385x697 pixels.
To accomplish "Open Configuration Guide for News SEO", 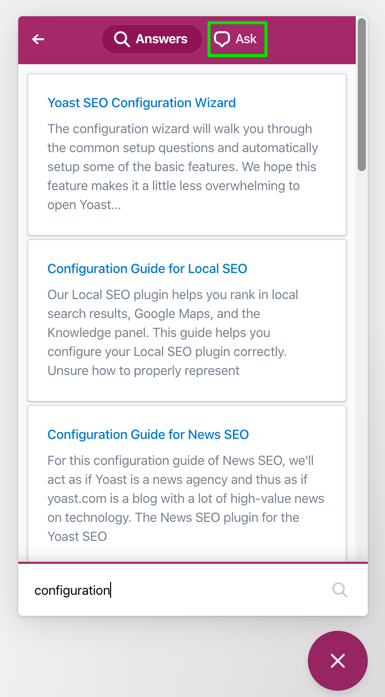I will (x=148, y=434).
